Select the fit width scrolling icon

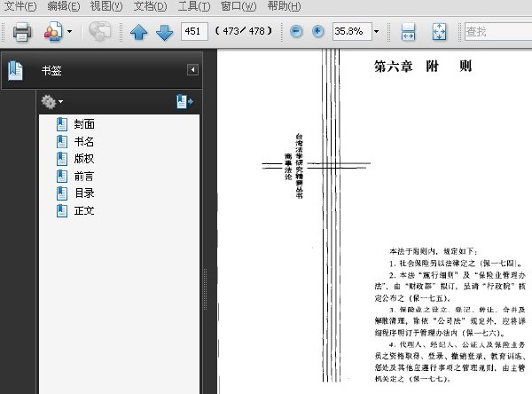408,32
